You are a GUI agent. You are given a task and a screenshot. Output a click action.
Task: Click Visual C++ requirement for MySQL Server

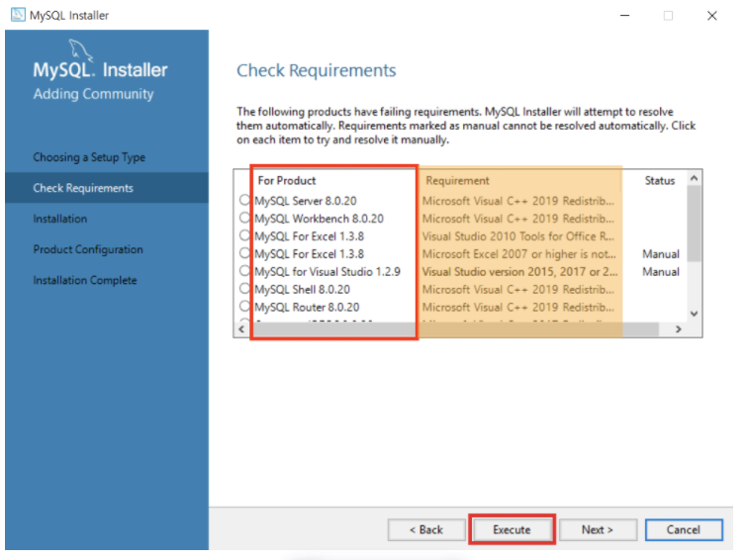[518, 201]
